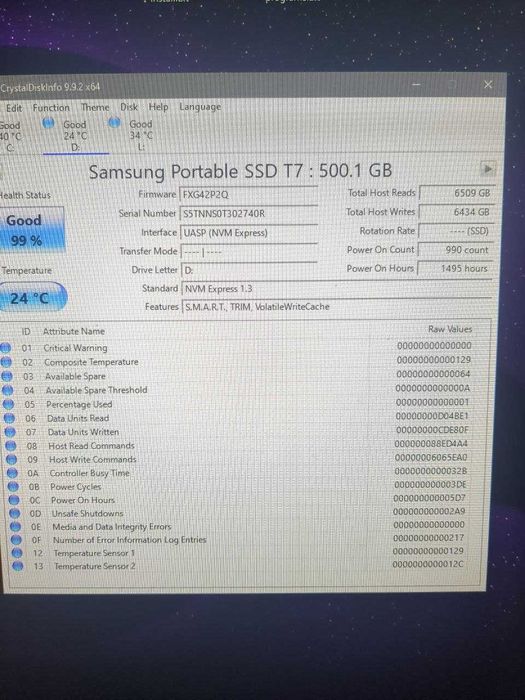Click the Good 99 % health status button
525x700 pixels.
tap(32, 230)
